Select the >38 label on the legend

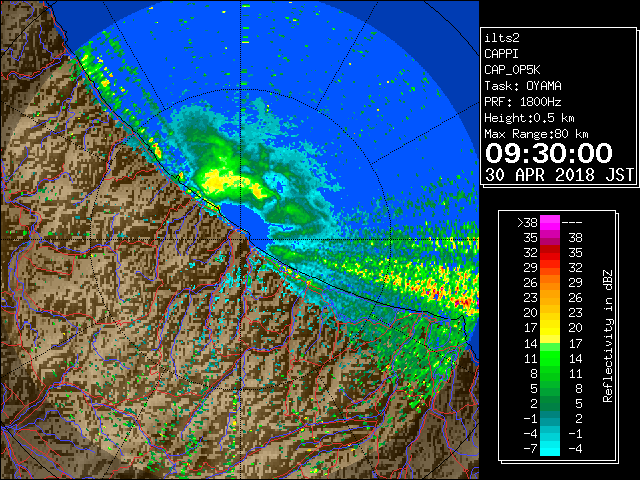[527, 222]
